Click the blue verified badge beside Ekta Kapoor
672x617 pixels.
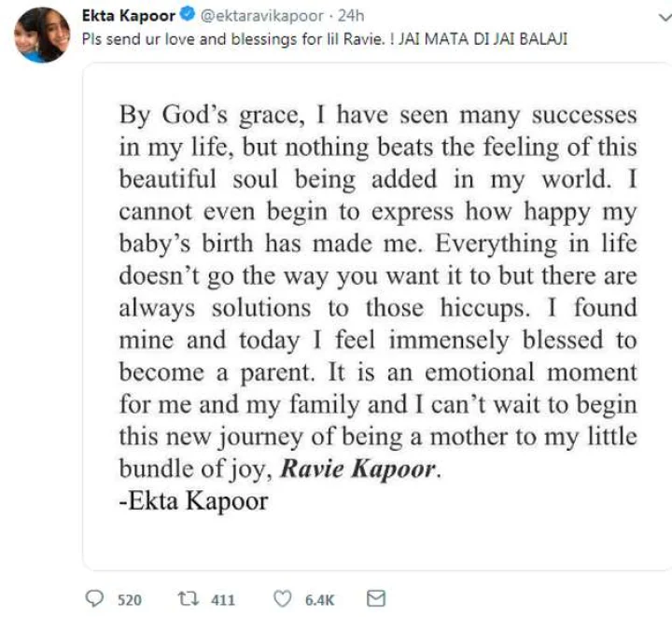coord(187,15)
